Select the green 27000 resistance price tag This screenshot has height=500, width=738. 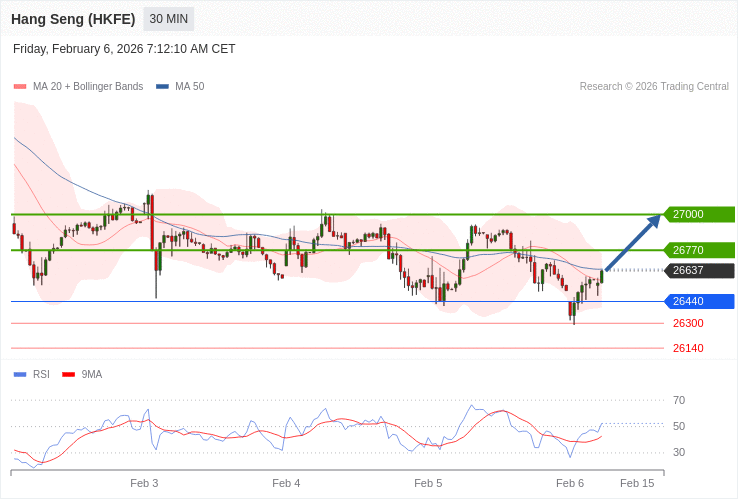[x=699, y=214]
